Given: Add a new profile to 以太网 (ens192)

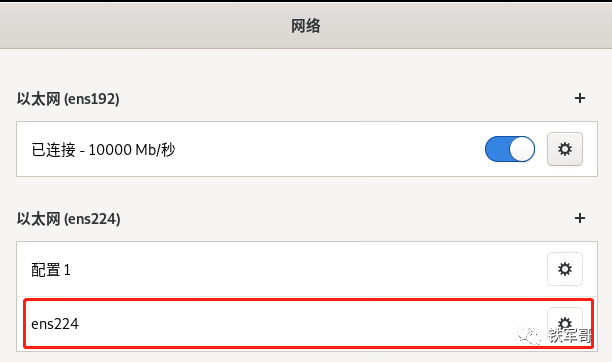Looking at the screenshot, I should pyautogui.click(x=580, y=98).
